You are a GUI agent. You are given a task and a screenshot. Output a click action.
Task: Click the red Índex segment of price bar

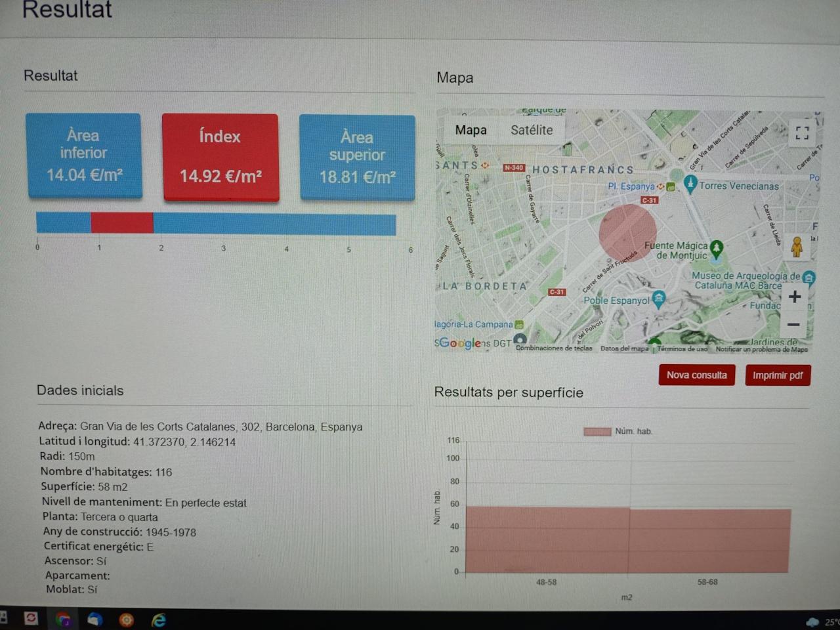(122, 223)
